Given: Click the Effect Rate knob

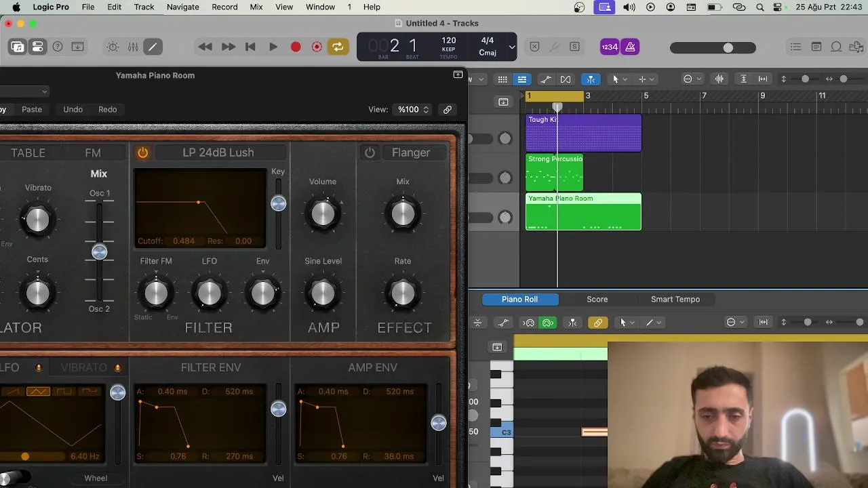Looking at the screenshot, I should point(403,293).
